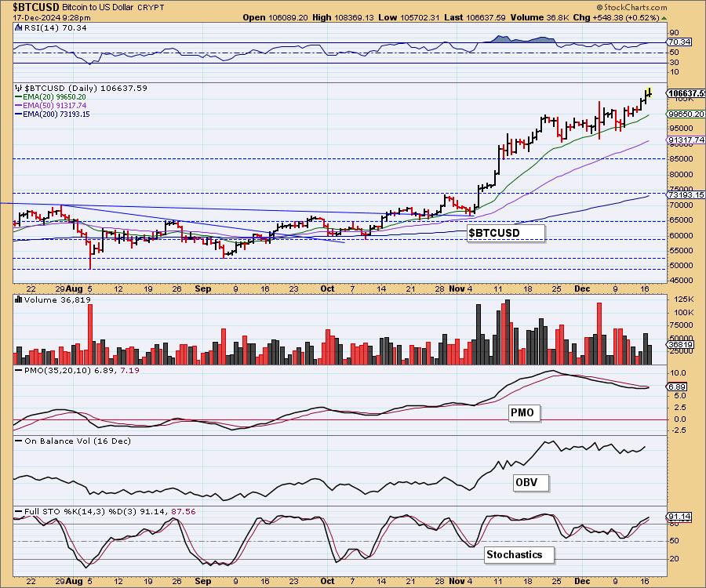The width and height of the screenshot is (706, 588).
Task: Click the 17-Dec-2024 9:28pm timestamp
Action: tap(52, 18)
